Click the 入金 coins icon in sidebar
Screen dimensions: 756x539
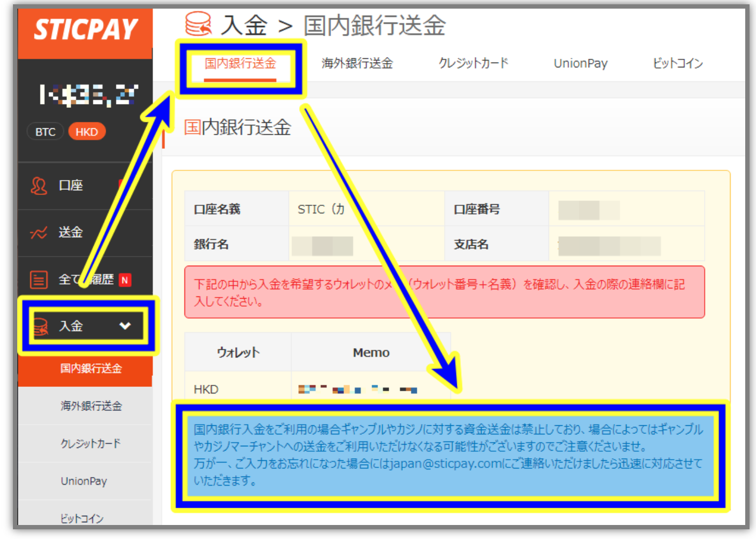(41, 327)
